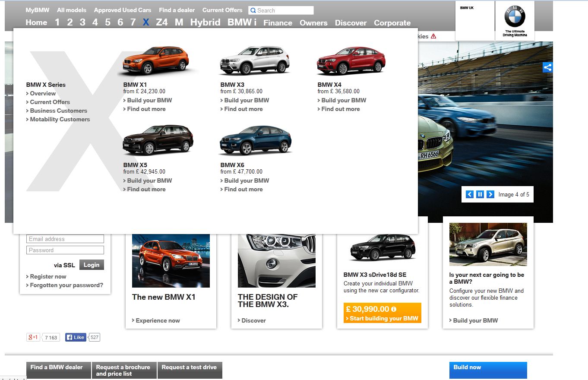
Task: Click Build your BMW on next-car card
Action: click(x=474, y=320)
